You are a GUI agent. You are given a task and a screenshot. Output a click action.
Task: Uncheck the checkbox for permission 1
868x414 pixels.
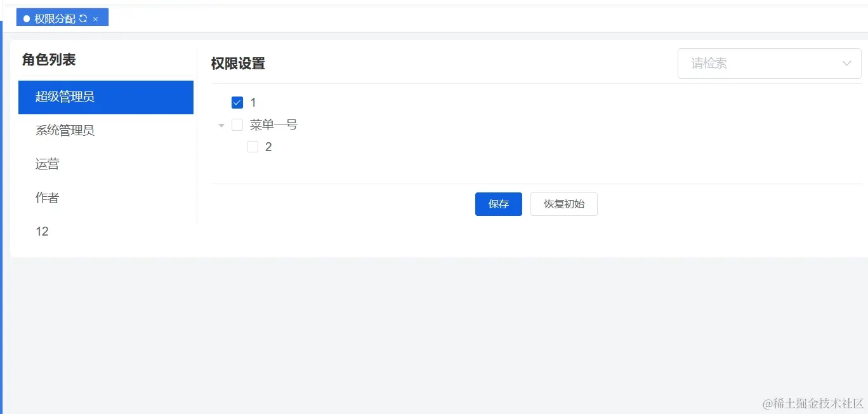point(237,102)
